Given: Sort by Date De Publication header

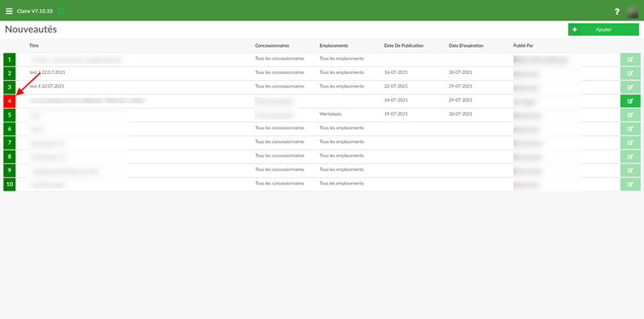Looking at the screenshot, I should tap(404, 46).
